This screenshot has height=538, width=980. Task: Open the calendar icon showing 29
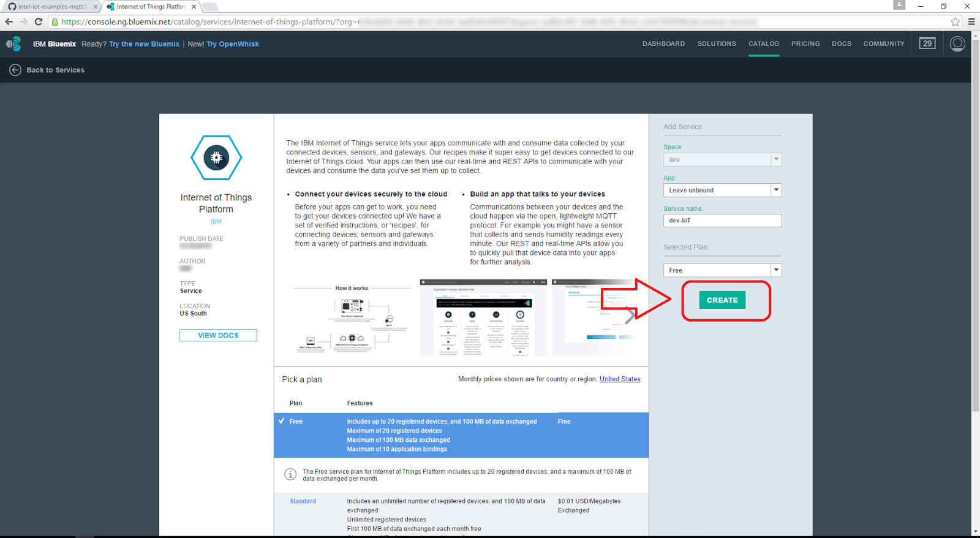[927, 44]
